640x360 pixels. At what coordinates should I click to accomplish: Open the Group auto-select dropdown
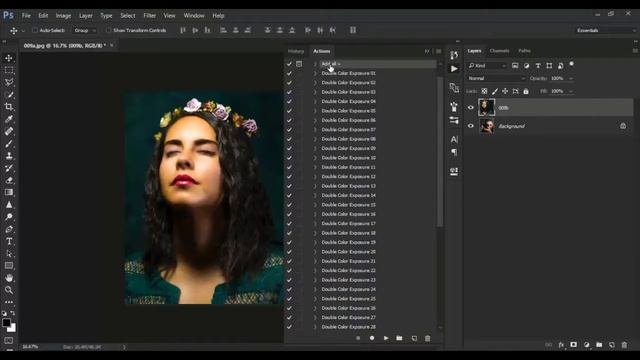click(85, 30)
